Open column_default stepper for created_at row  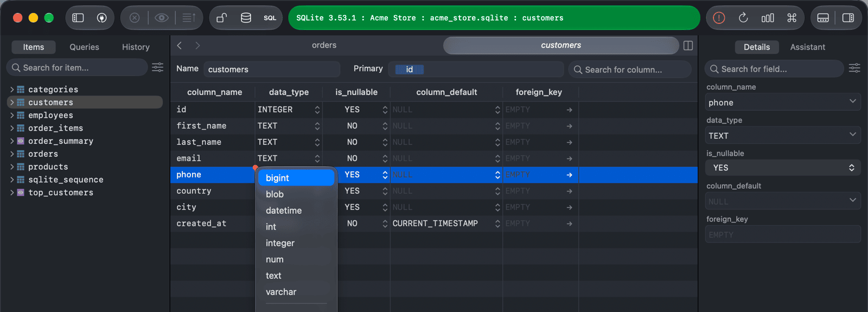(497, 224)
